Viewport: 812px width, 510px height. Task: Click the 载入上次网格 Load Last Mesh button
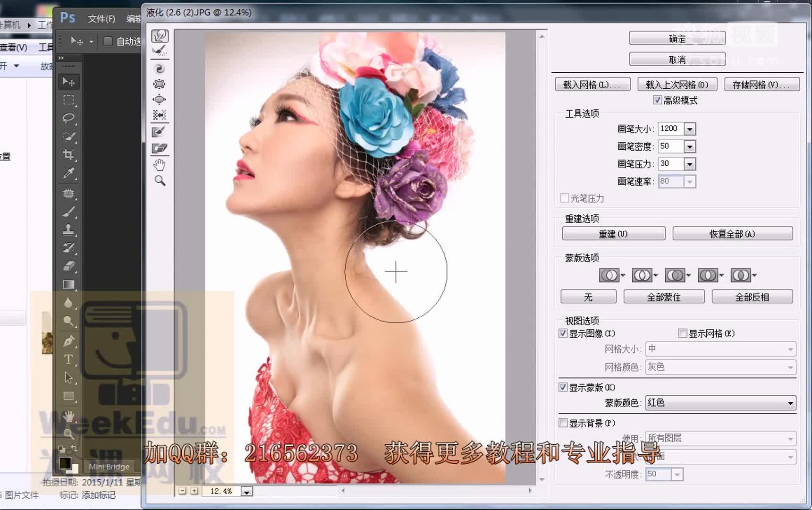[677, 85]
